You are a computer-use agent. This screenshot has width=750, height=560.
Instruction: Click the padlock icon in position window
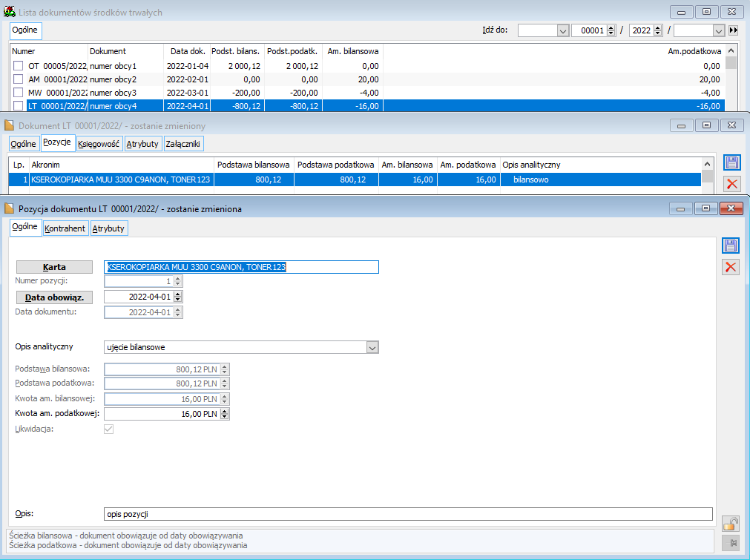[x=731, y=524]
